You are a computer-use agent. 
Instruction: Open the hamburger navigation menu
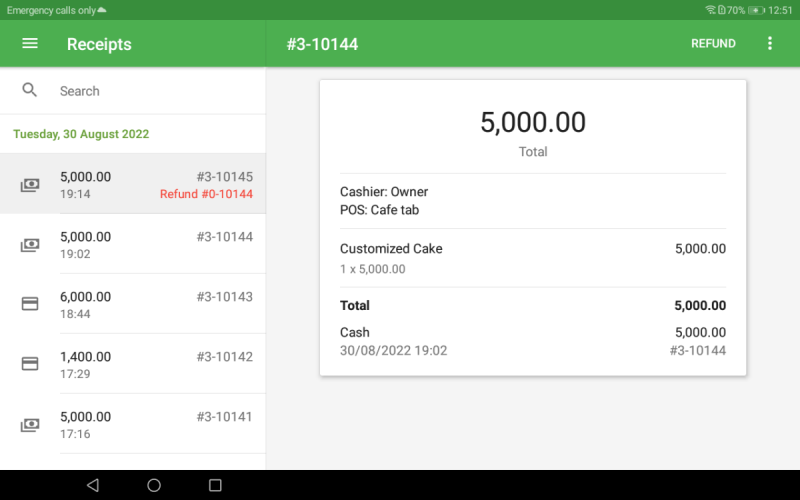[x=30, y=44]
